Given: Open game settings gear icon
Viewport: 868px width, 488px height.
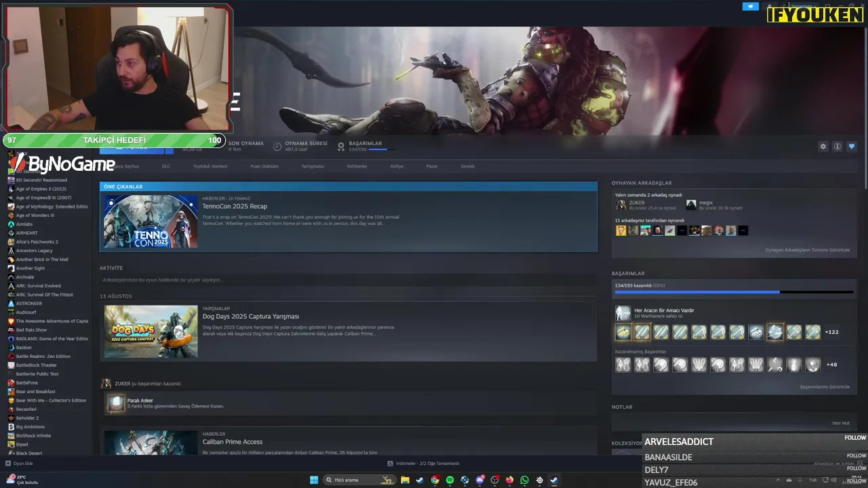Looking at the screenshot, I should point(823,146).
